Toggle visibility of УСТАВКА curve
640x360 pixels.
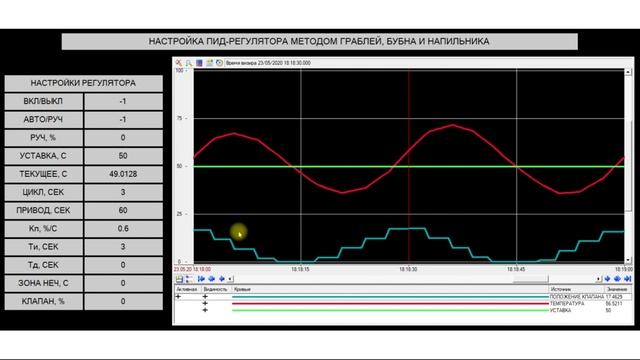[x=205, y=310]
